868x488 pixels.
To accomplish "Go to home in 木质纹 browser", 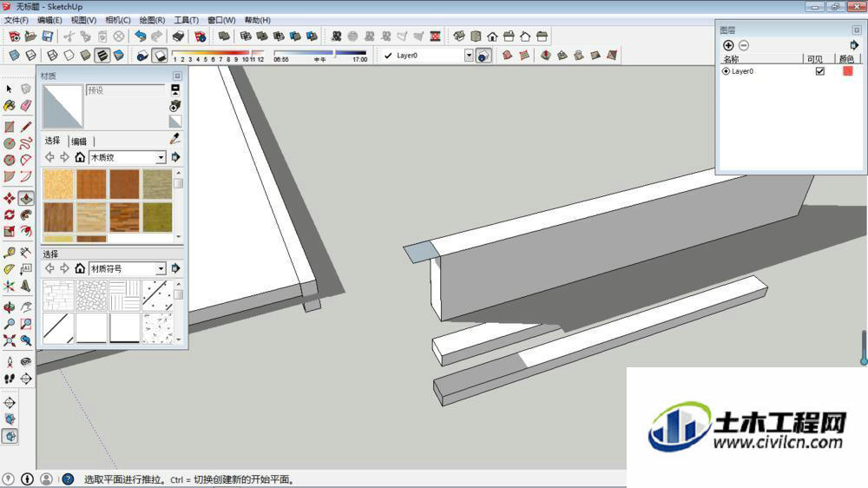I will [80, 157].
